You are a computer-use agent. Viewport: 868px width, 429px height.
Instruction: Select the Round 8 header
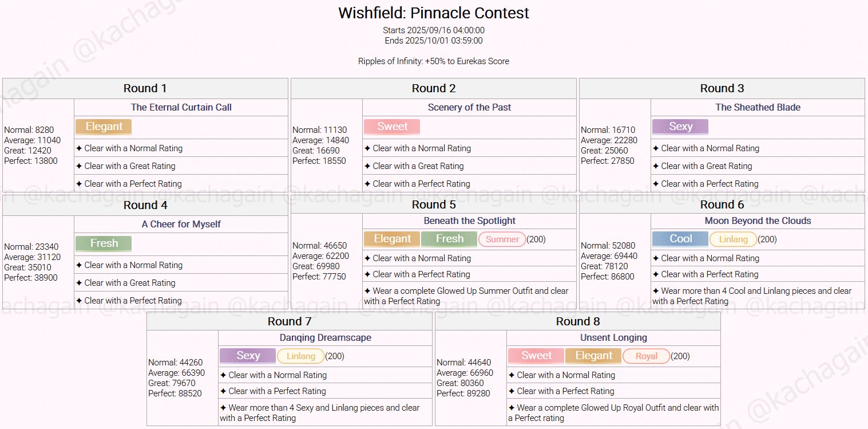tap(577, 321)
